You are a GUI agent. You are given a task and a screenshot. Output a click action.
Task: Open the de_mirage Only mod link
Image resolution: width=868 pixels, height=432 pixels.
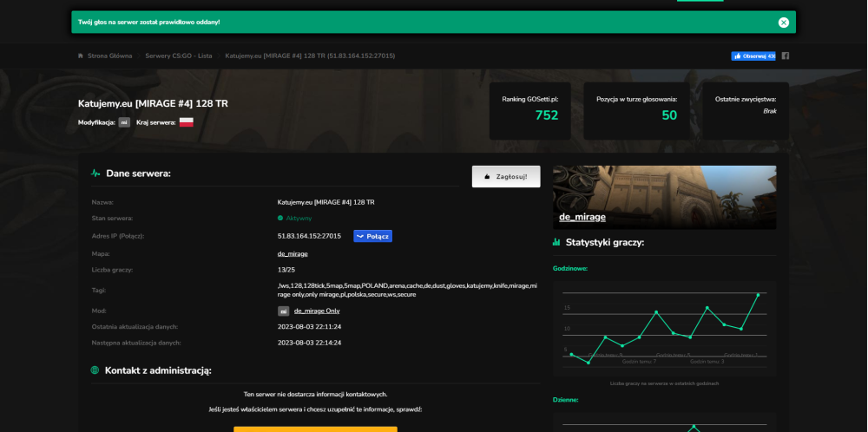point(317,311)
